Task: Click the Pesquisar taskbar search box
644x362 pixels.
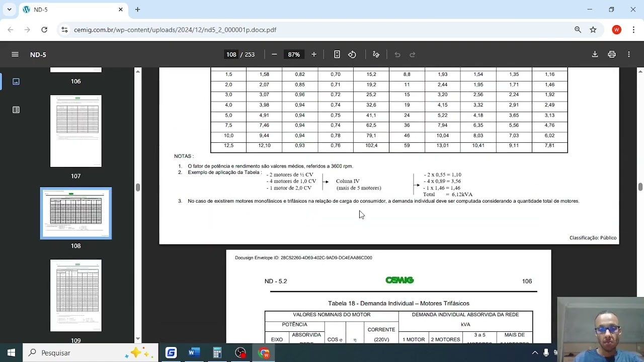Action: [x=91, y=352]
